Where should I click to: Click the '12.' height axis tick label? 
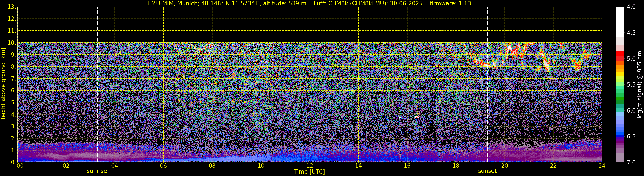click(12, 19)
